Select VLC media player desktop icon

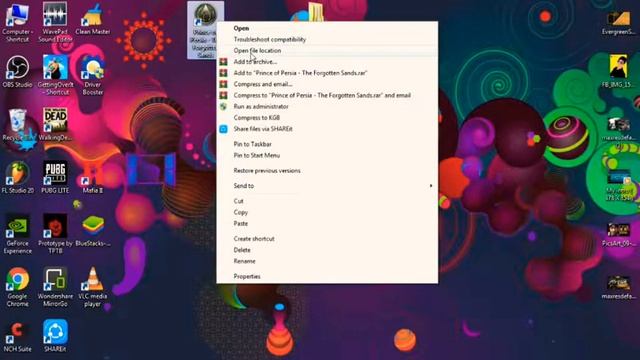coord(93,287)
